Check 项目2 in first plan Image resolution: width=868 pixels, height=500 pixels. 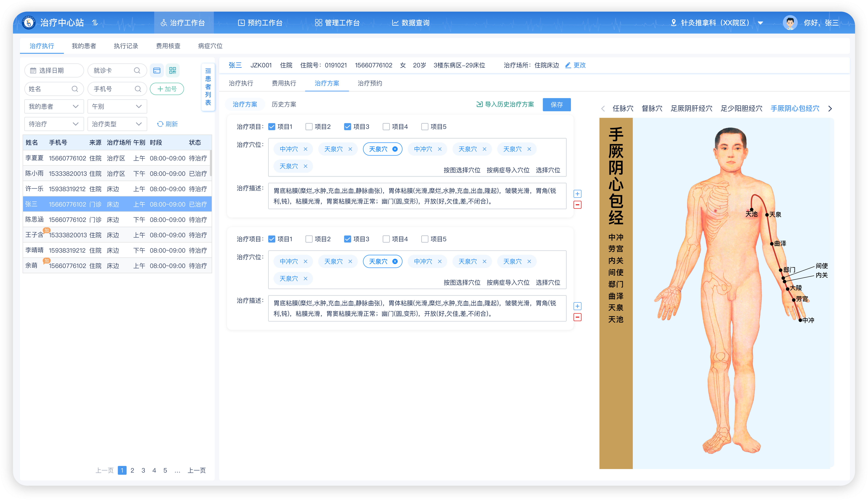[x=309, y=127]
